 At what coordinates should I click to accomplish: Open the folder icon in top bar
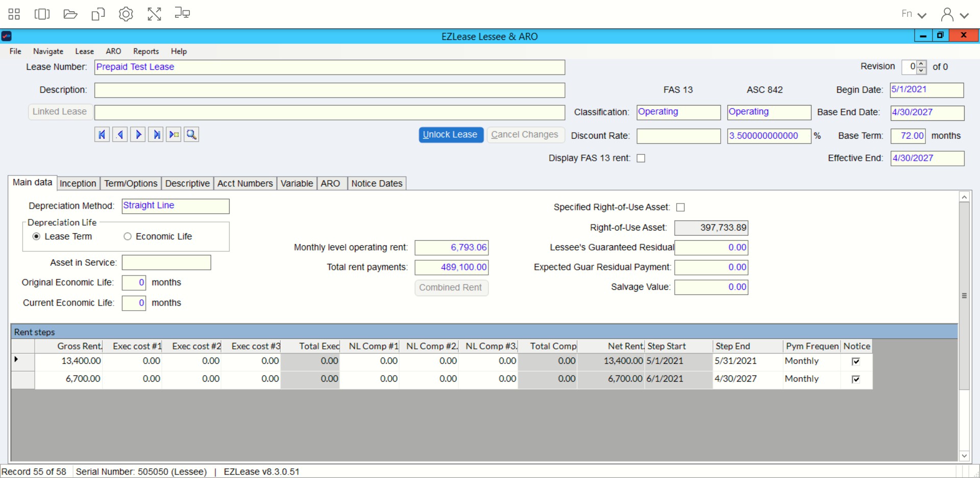(x=70, y=14)
